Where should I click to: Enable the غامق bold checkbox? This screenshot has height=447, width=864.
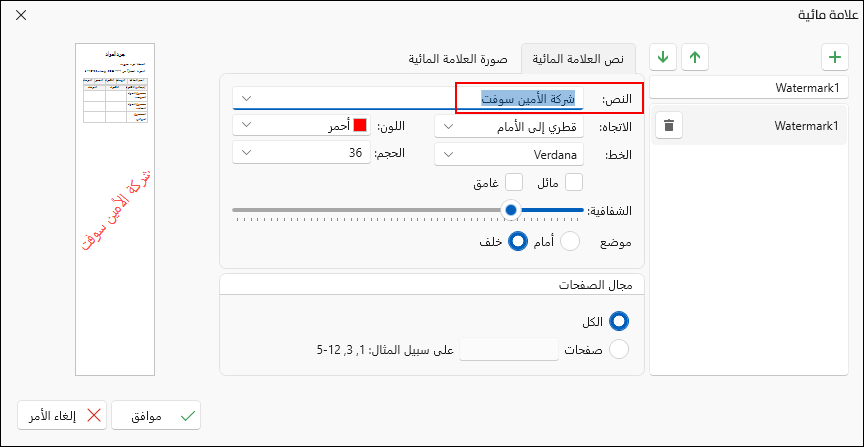[514, 182]
